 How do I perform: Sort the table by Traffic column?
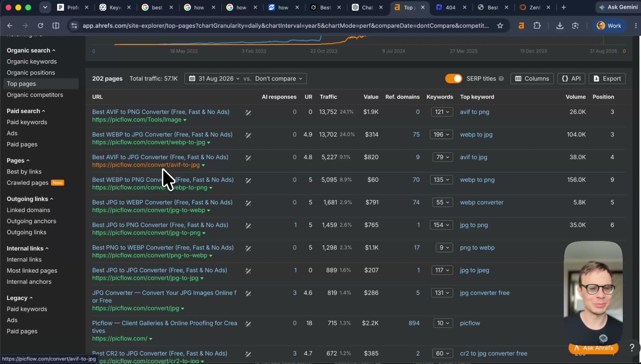[x=328, y=97]
